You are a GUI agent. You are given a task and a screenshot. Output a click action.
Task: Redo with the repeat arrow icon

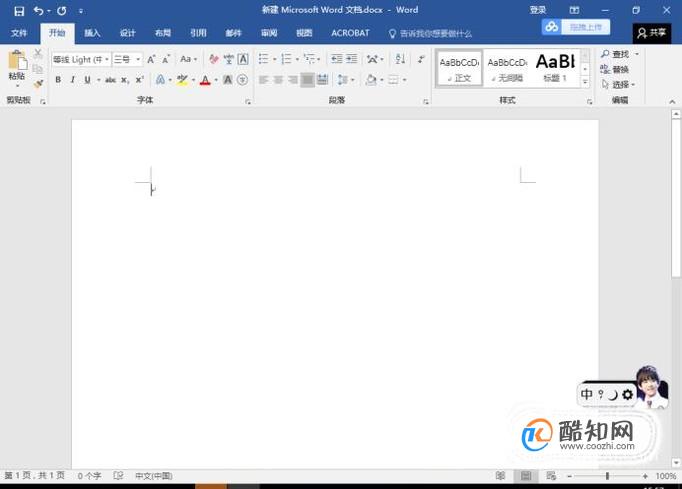[62, 11]
